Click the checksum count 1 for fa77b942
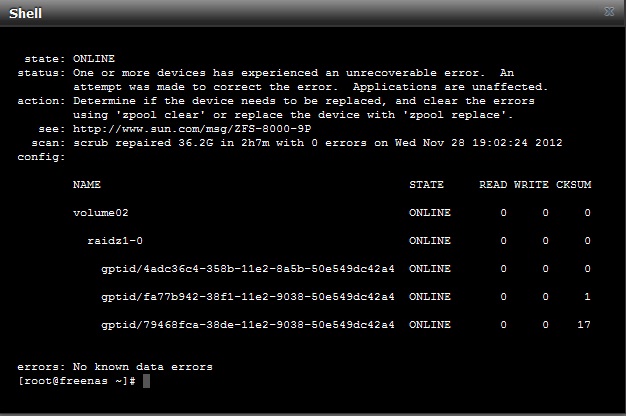The image size is (626, 416). pyautogui.click(x=587, y=297)
